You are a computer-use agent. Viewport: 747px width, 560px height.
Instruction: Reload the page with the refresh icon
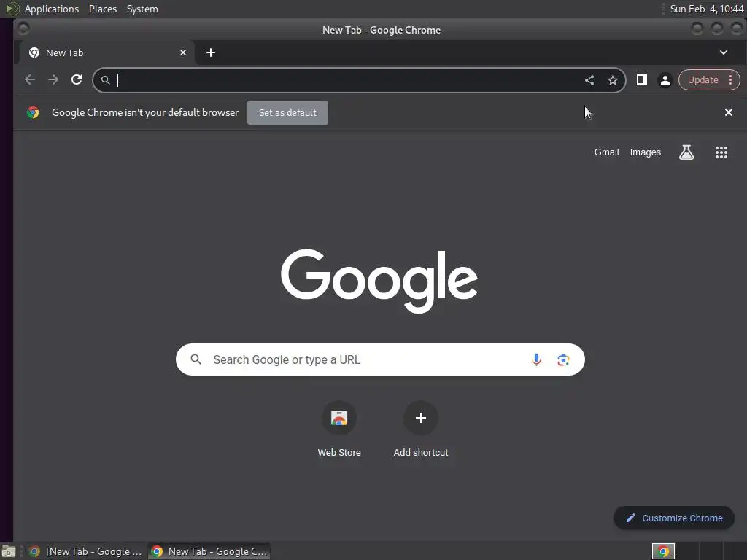coord(77,80)
